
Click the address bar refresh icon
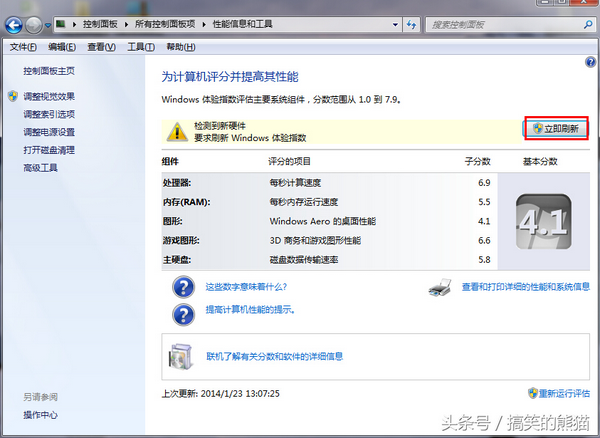click(411, 25)
